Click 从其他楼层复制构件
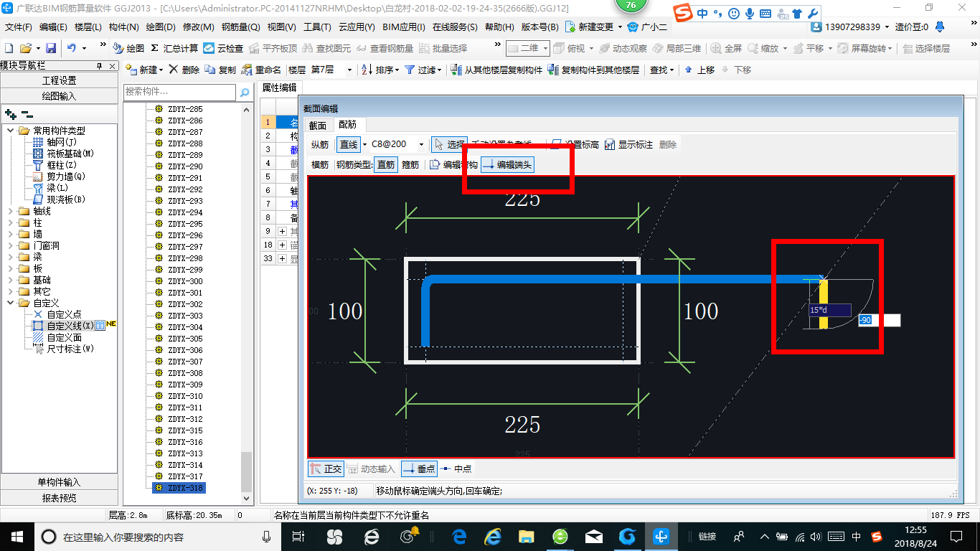This screenshot has width=980, height=551. pos(496,70)
